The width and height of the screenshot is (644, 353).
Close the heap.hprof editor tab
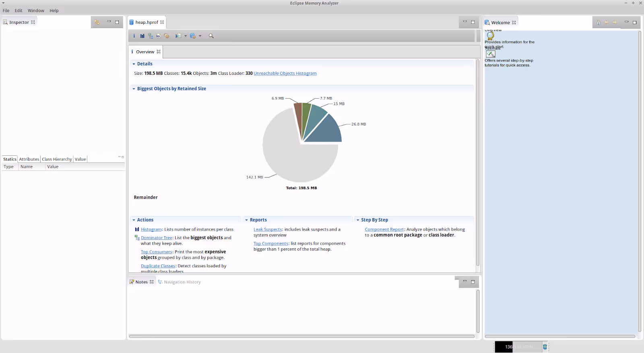[162, 22]
